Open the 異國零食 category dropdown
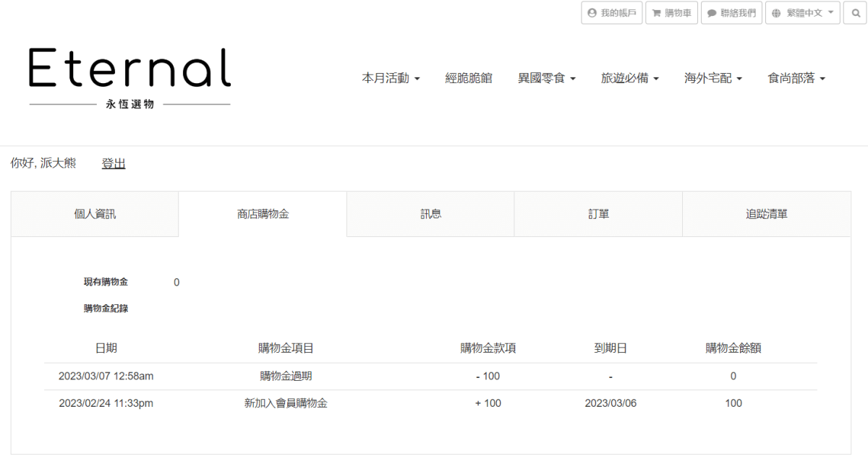Viewport: 868px width, 464px height. (x=547, y=77)
